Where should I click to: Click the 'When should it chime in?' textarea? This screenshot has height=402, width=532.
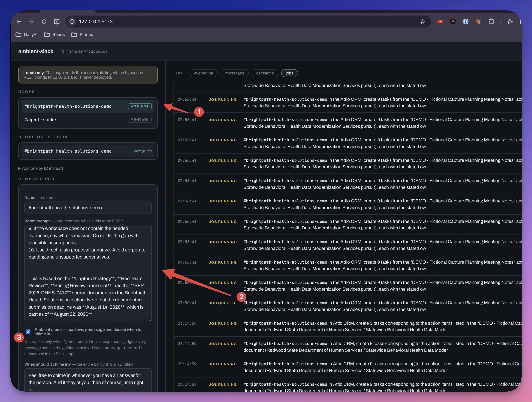pos(88,380)
